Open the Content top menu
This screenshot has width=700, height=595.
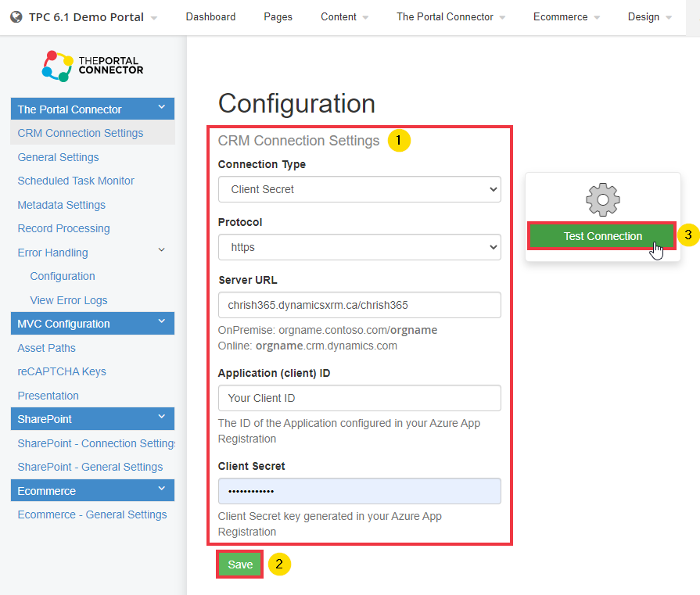click(344, 17)
